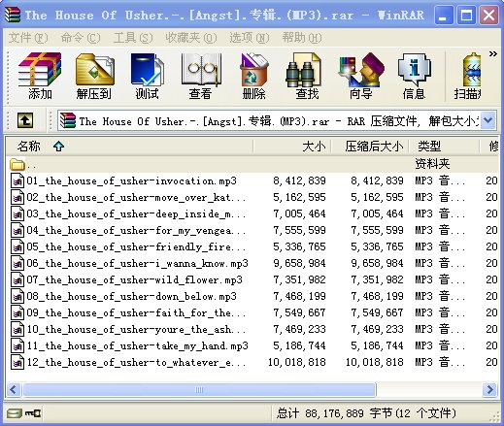504x426 pixels.
Task: Click the 添加 (Add) toolbar icon
Action: (40, 77)
